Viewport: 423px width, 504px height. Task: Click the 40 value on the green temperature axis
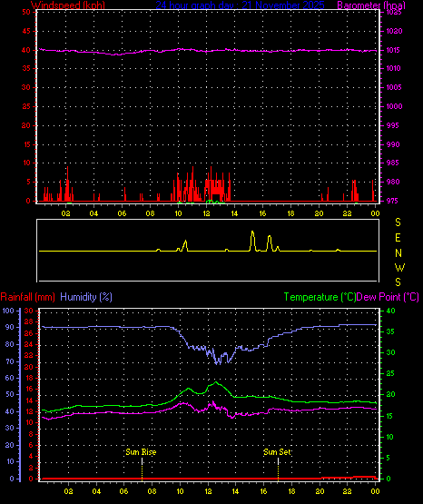pos(390,311)
